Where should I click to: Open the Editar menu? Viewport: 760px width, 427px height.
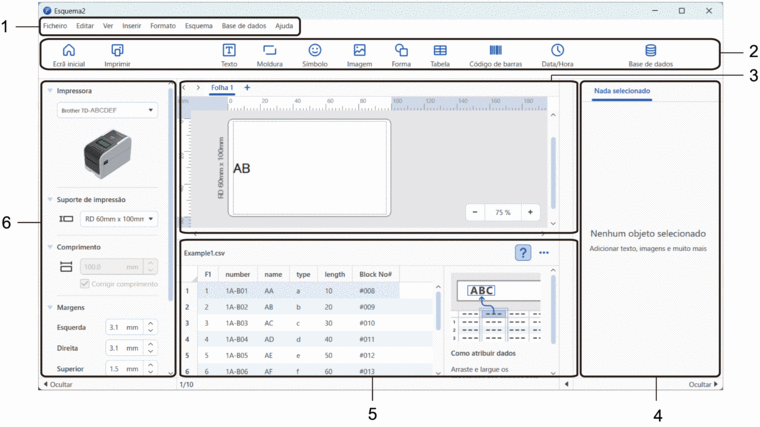pos(85,26)
